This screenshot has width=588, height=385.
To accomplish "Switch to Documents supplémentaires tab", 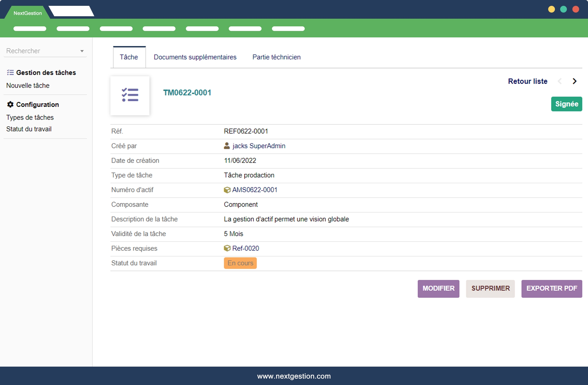I will 195,57.
